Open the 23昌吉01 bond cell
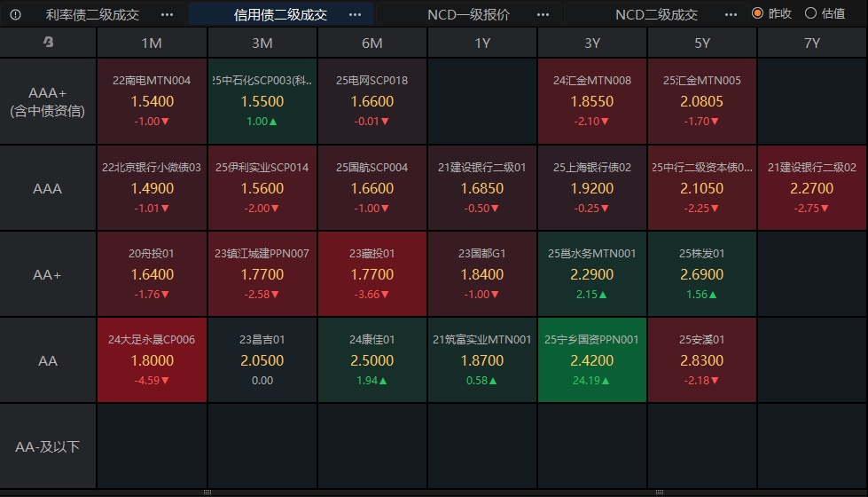 point(262,360)
